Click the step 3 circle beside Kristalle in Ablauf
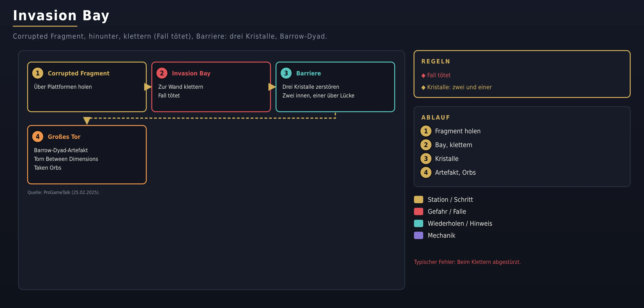Image resolution: width=644 pixels, height=308 pixels. pos(426,159)
